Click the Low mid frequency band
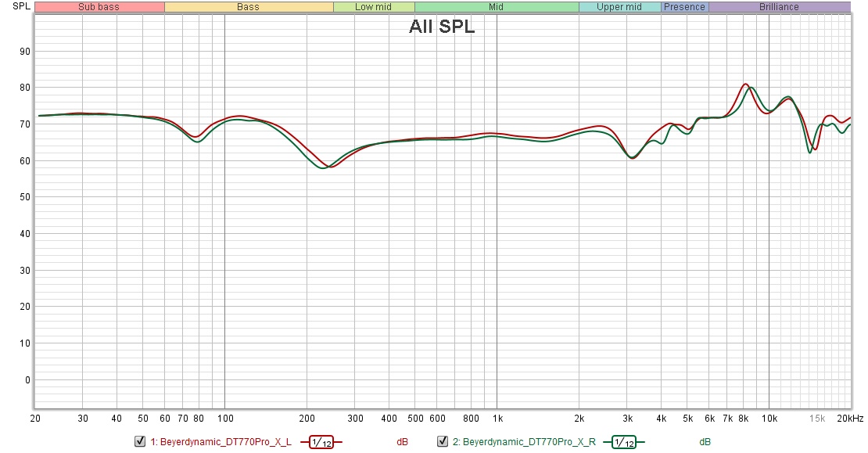 click(374, 6)
